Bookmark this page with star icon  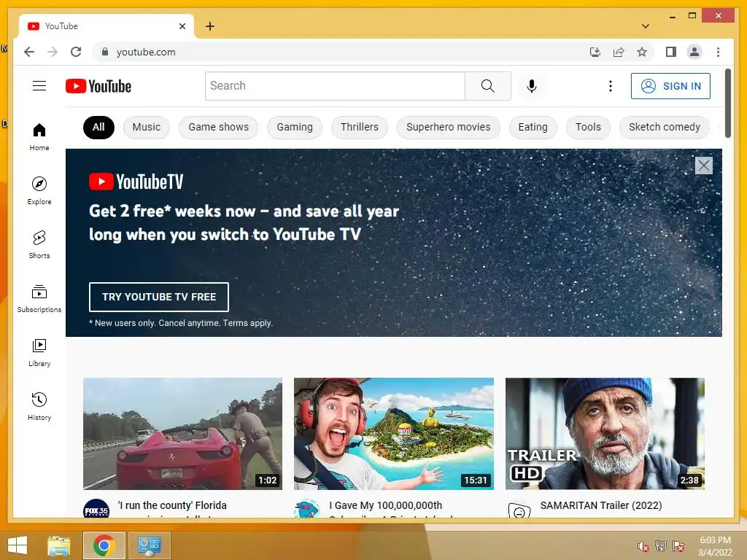click(642, 52)
